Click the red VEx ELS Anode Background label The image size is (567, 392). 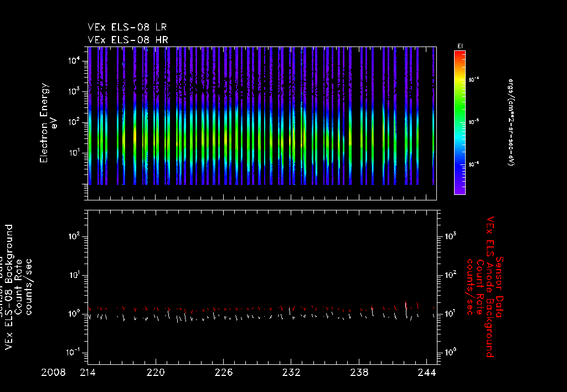(490, 287)
